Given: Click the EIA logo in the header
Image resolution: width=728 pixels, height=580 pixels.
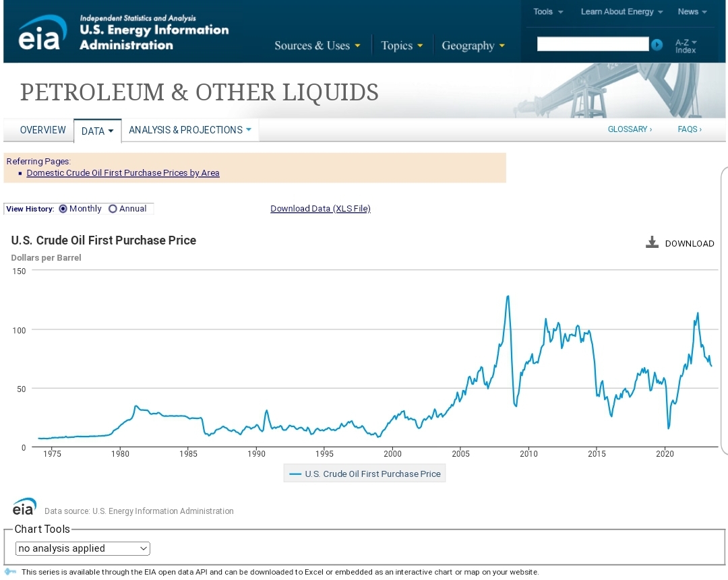Looking at the screenshot, I should tap(43, 33).
